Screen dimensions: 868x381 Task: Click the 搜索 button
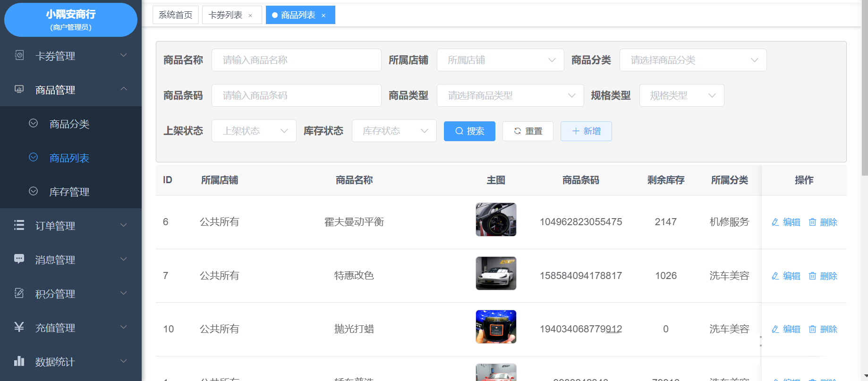469,131
